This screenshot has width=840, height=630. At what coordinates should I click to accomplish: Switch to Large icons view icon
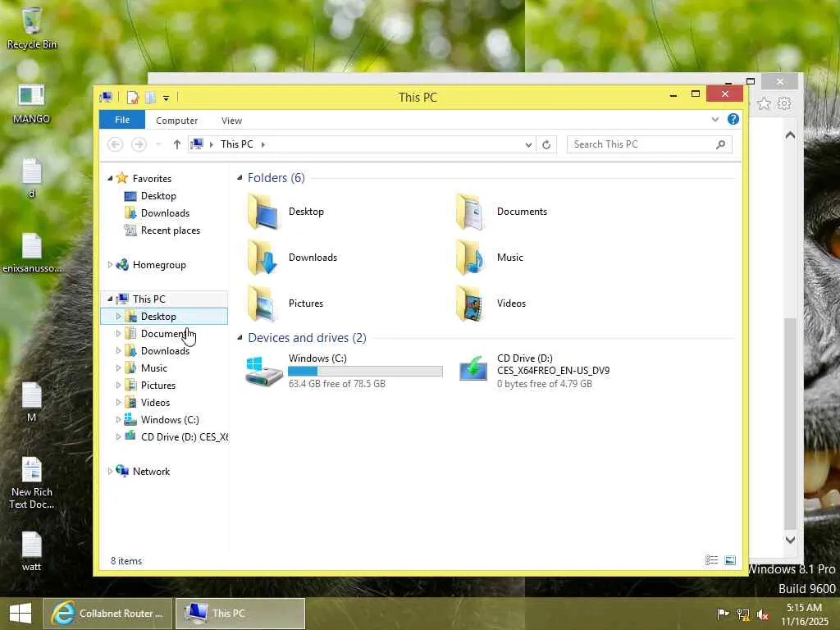pyautogui.click(x=729, y=560)
